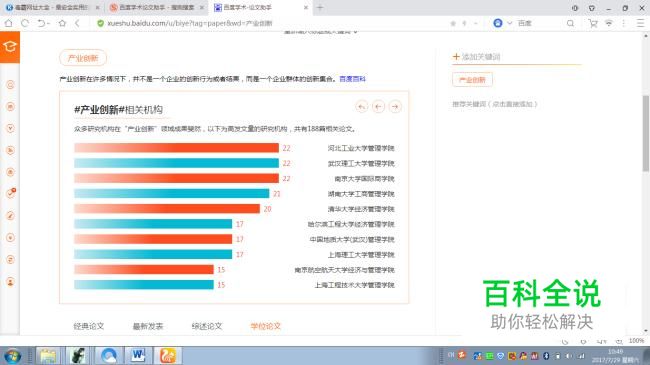This screenshot has width=650, height=365.
Task: Click the search magnifier icon
Action: point(570,23)
